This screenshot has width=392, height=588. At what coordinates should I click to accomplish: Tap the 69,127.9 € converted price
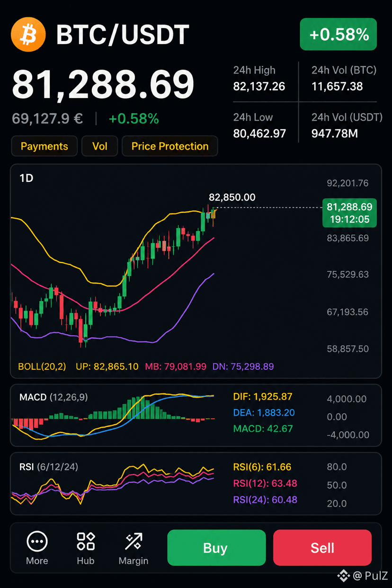coord(47,118)
